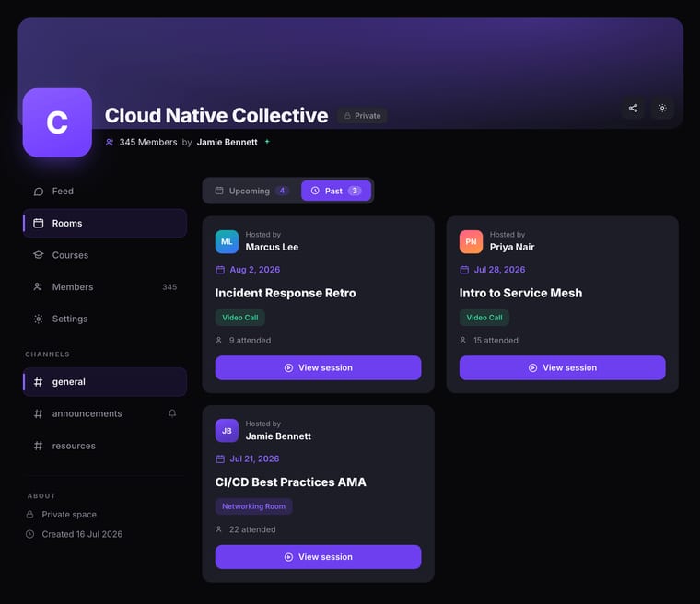The width and height of the screenshot is (700, 604).
Task: View session for Incident Response Retro
Action: pos(319,368)
